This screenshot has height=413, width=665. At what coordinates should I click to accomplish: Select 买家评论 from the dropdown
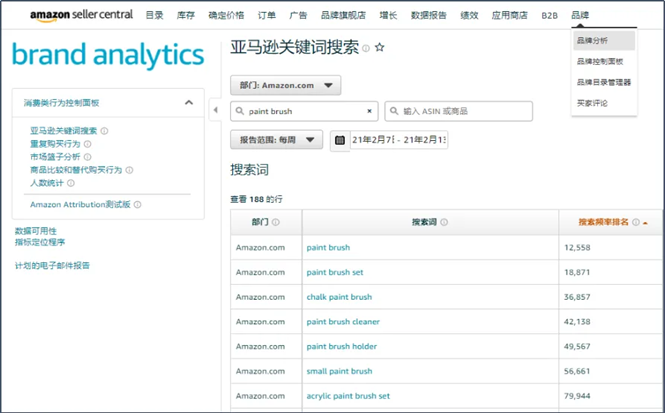tap(592, 103)
